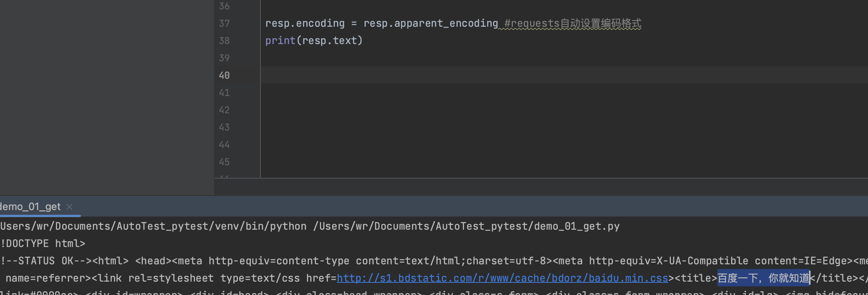Click the resp.encoding attribute on line 37

305,24
